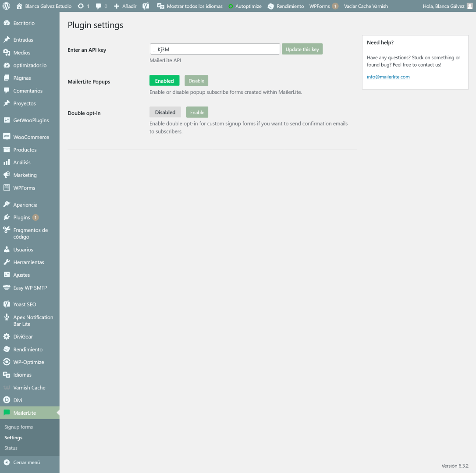The height and width of the screenshot is (473, 476).
Task: Click the Apariencia brush icon
Action: (x=7, y=205)
